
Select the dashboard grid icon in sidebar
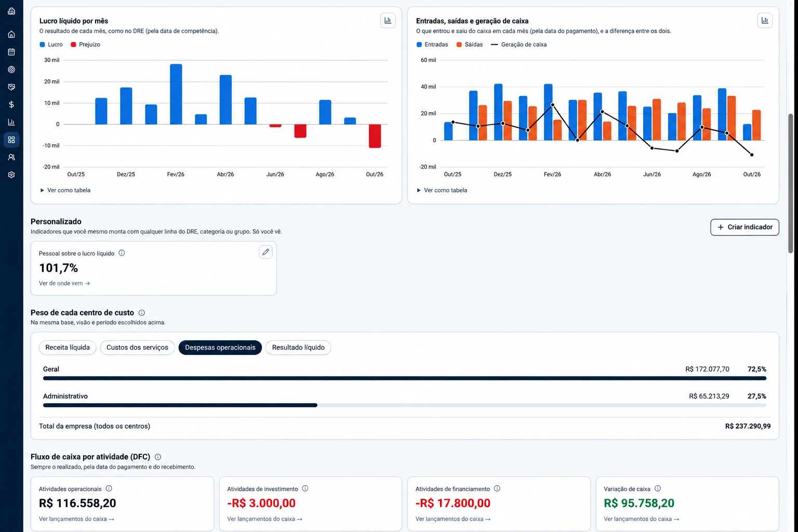pos(11,140)
